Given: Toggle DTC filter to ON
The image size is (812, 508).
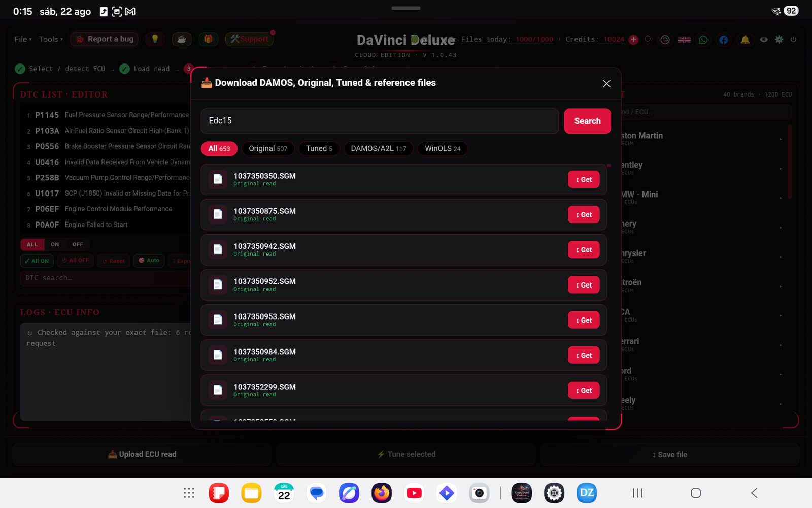Looking at the screenshot, I should pos(55,244).
